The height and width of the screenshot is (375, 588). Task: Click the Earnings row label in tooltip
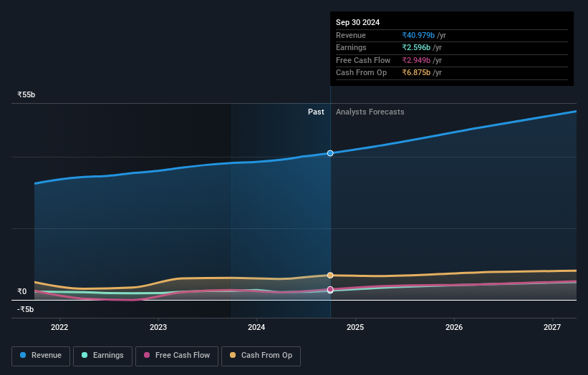351,47
